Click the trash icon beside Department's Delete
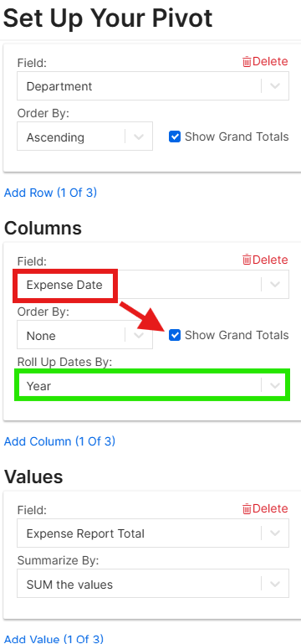The width and height of the screenshot is (301, 644). [247, 62]
